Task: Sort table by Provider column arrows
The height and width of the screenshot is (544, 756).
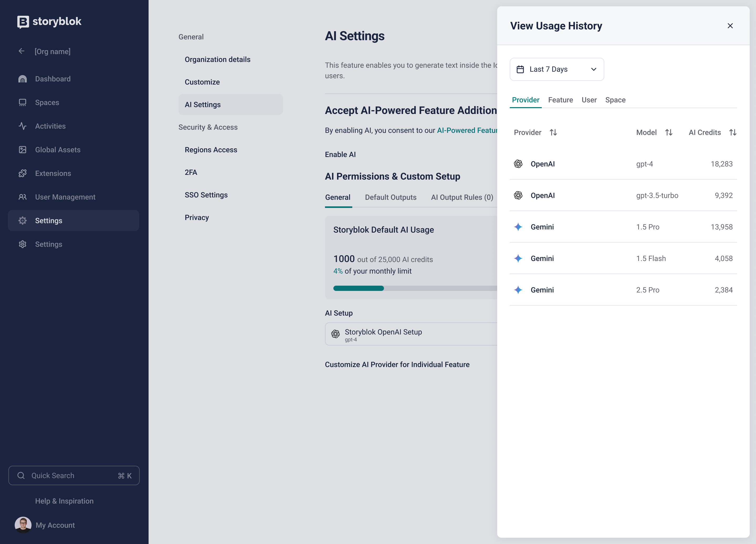Action: 553,132
